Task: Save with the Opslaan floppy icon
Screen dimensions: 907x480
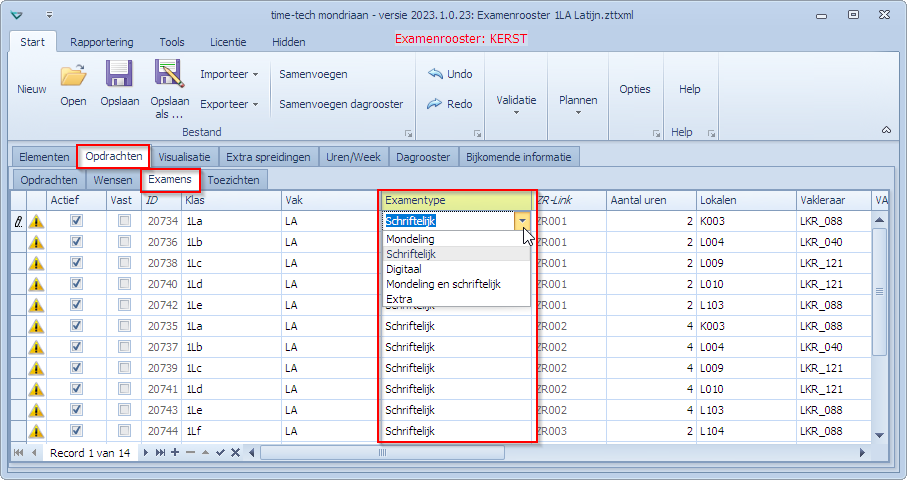Action: pos(119,75)
